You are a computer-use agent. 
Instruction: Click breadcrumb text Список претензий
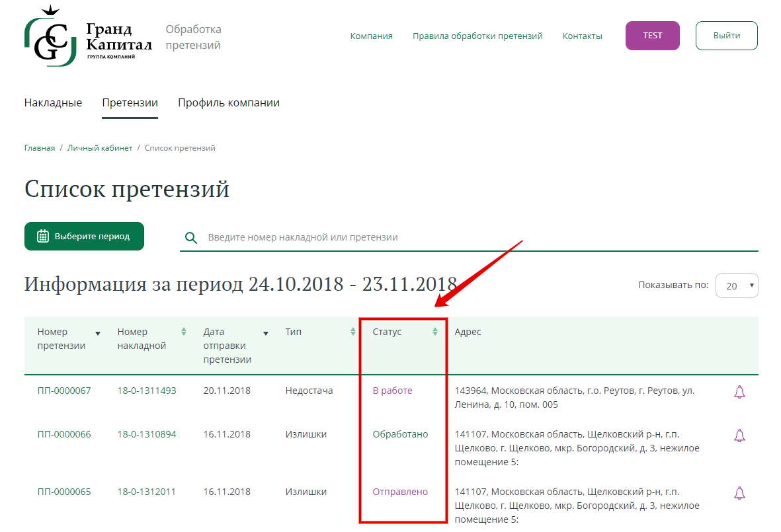180,148
